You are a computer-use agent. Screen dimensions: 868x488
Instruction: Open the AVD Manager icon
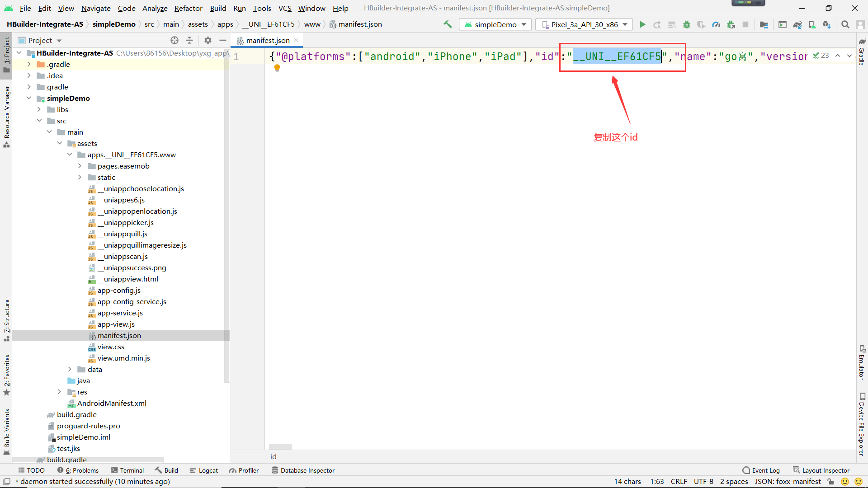click(812, 24)
